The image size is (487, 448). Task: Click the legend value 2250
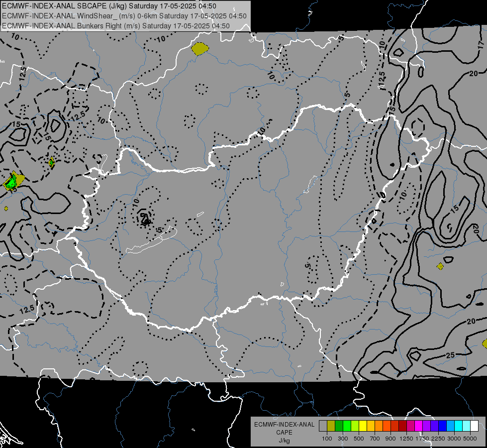tap(438, 439)
